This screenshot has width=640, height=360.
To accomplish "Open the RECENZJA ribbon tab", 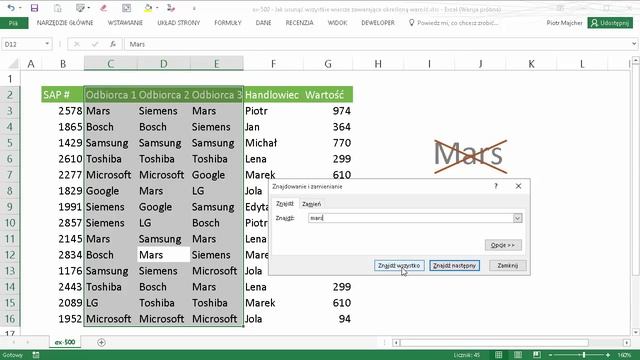I will point(299,23).
